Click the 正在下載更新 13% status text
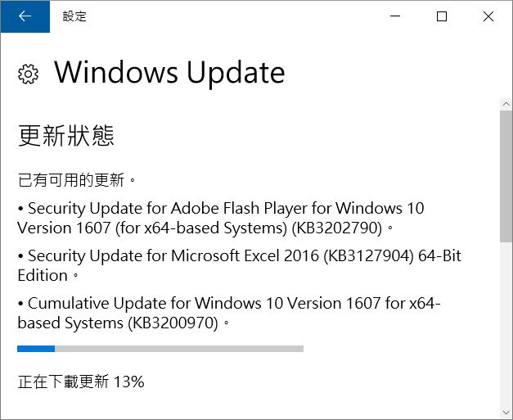 pyautogui.click(x=81, y=382)
